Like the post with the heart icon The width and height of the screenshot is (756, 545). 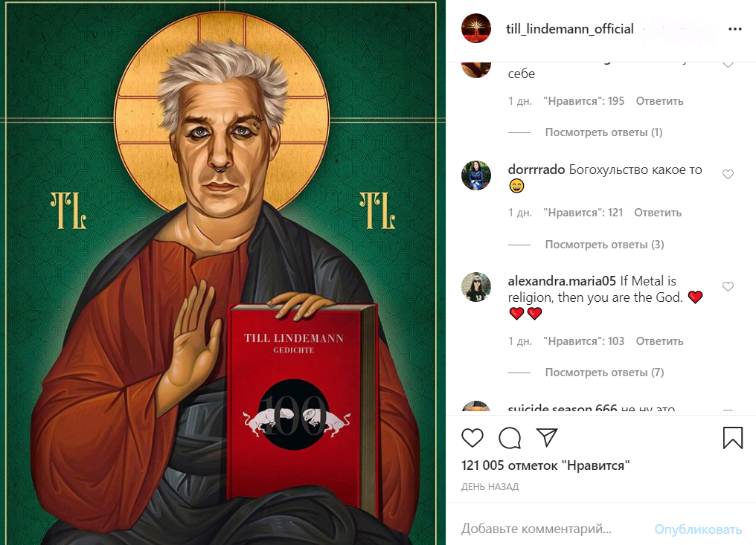[x=472, y=437]
